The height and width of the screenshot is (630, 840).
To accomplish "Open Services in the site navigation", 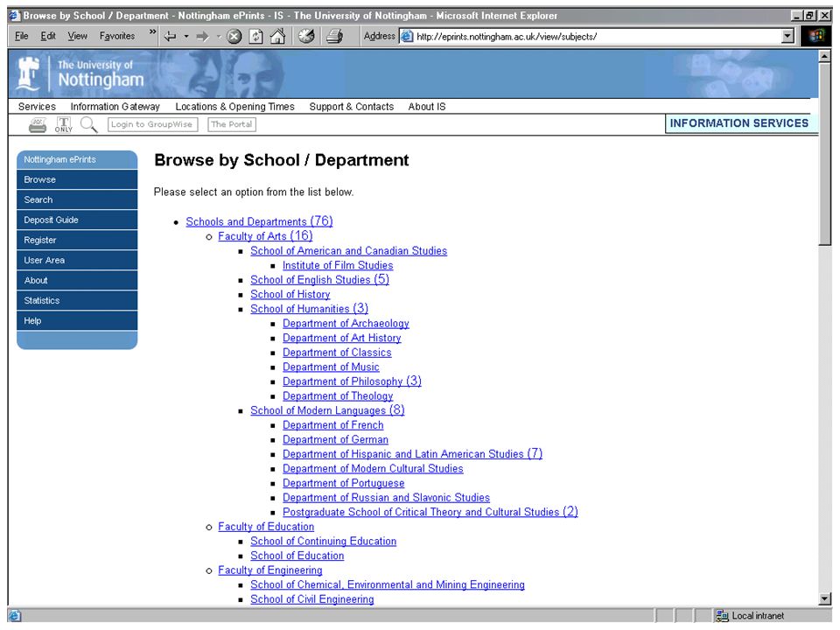I will pos(37,107).
